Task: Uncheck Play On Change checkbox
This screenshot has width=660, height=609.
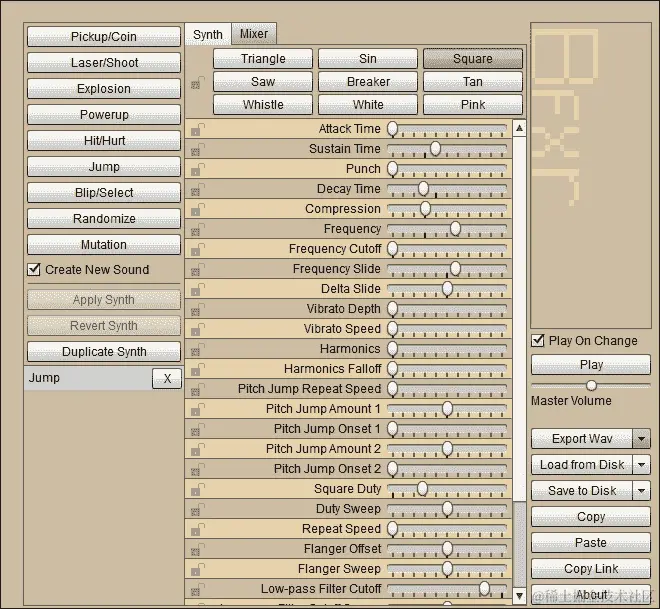Action: [x=538, y=340]
